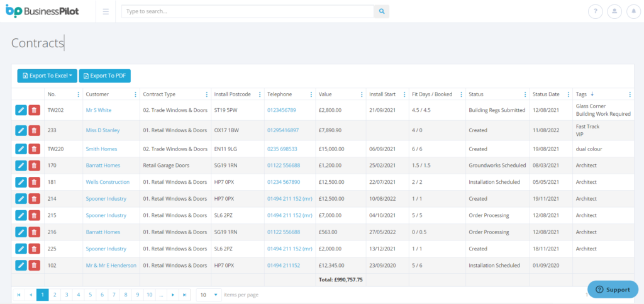Edit contract 181 for Wells Construction

(21, 182)
